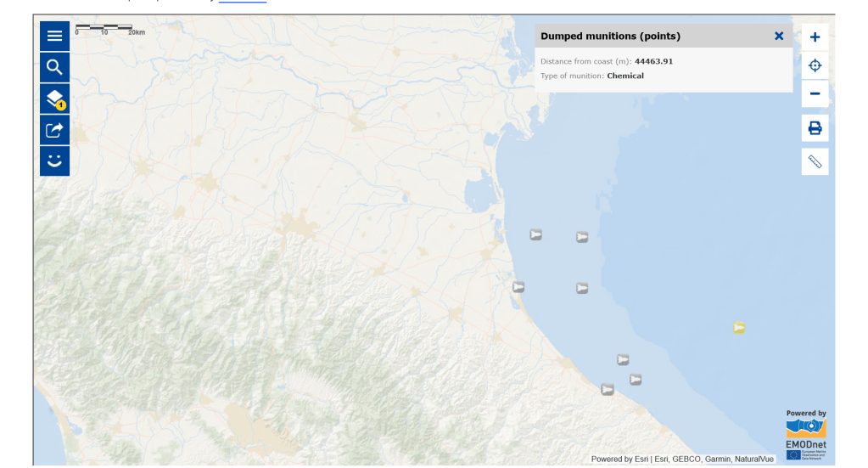
Task: Click the southernmost grey munition flag
Action: pos(608,390)
